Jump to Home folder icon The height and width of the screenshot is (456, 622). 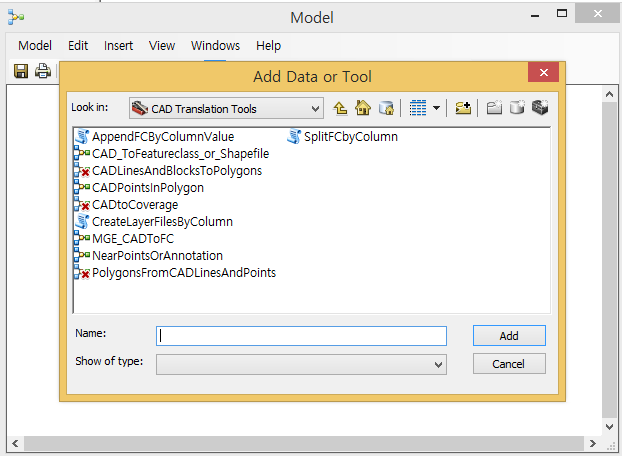363,108
